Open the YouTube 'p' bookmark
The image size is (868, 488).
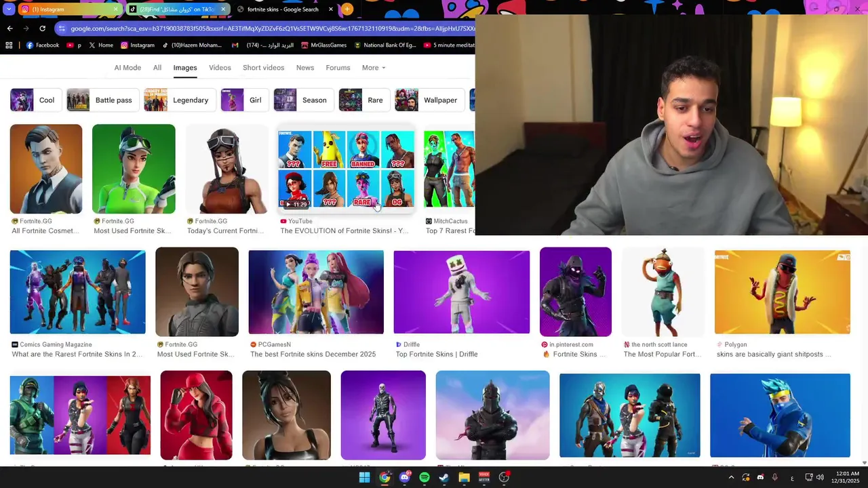(x=74, y=45)
